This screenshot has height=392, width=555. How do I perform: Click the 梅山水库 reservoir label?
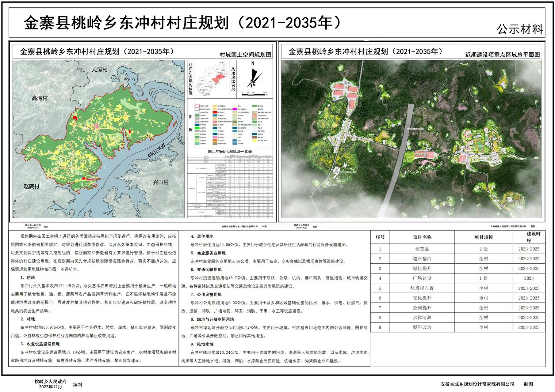(156, 150)
